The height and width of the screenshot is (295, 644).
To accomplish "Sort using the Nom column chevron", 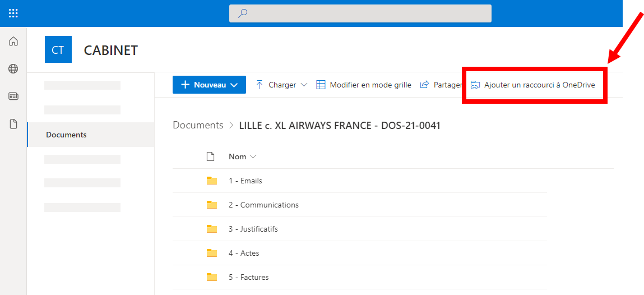I will pyautogui.click(x=253, y=156).
